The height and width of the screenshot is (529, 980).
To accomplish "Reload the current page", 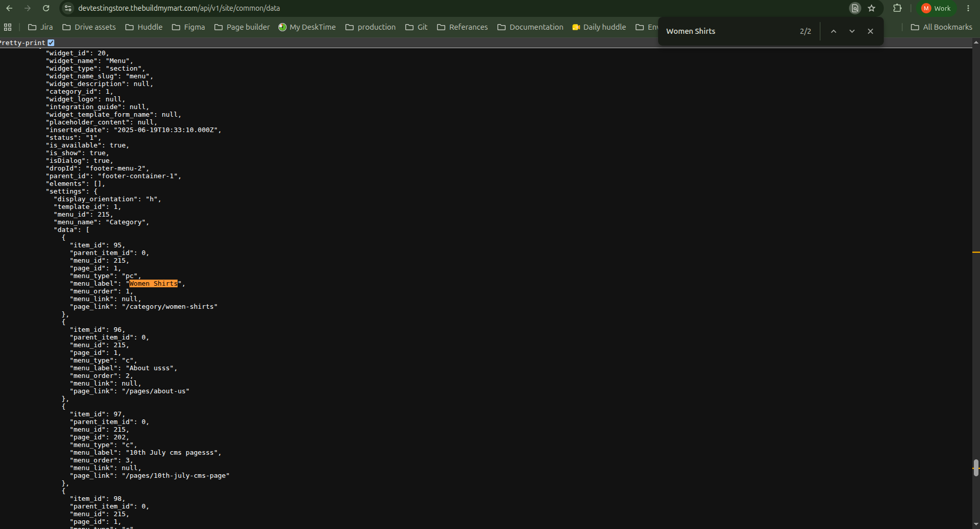I will pyautogui.click(x=46, y=8).
